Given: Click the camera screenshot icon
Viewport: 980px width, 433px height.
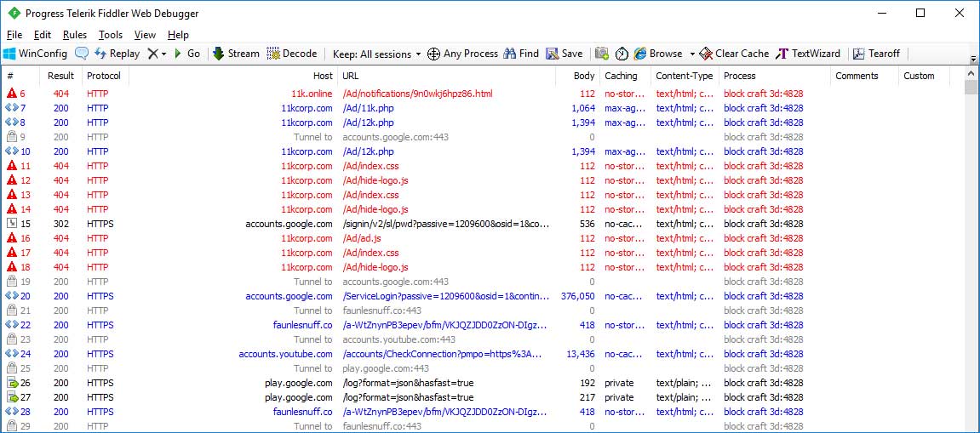Looking at the screenshot, I should pos(602,54).
